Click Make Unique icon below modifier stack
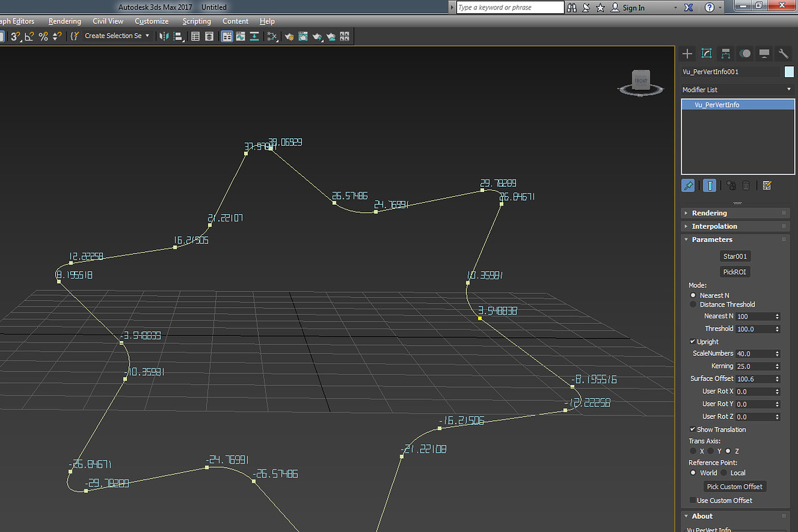 [x=731, y=186]
